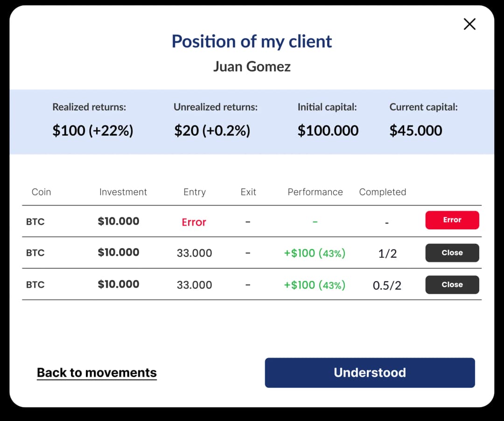Screen dimensions: 504x421
Task: Select the Investment column header
Action: pyautogui.click(x=123, y=192)
